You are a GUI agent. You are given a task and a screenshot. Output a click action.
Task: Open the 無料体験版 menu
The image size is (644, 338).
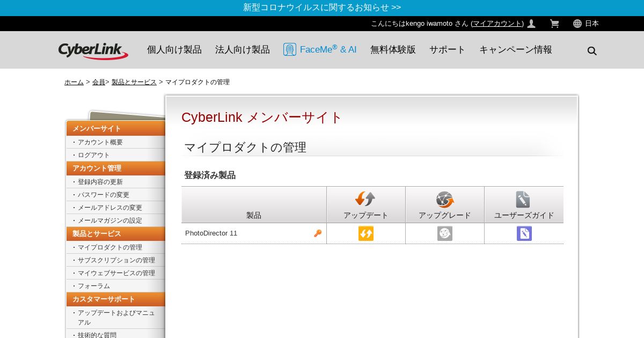pyautogui.click(x=393, y=49)
